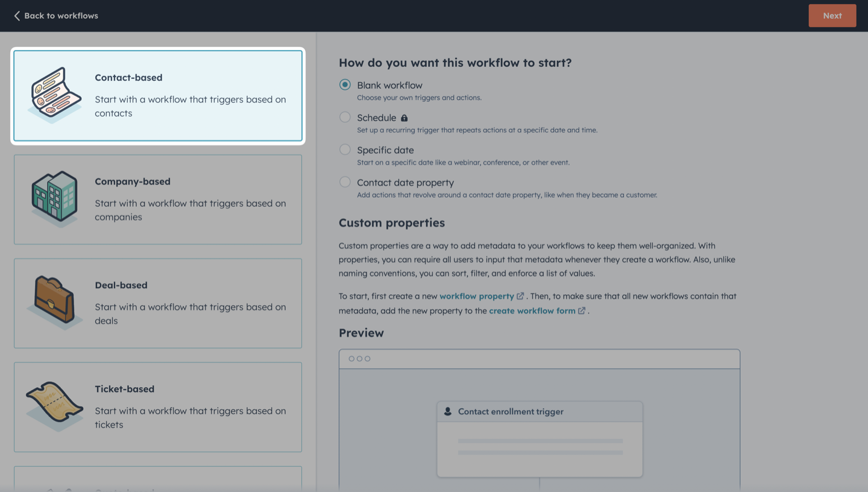This screenshot has height=492, width=868.
Task: Go back via the Back to workflows chevron
Action: [x=17, y=16]
